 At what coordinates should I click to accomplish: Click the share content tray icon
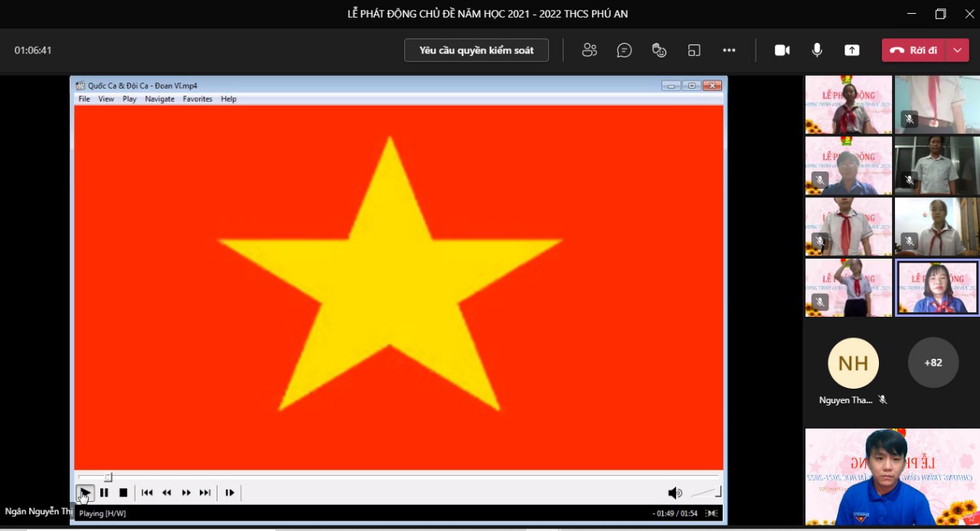(852, 50)
